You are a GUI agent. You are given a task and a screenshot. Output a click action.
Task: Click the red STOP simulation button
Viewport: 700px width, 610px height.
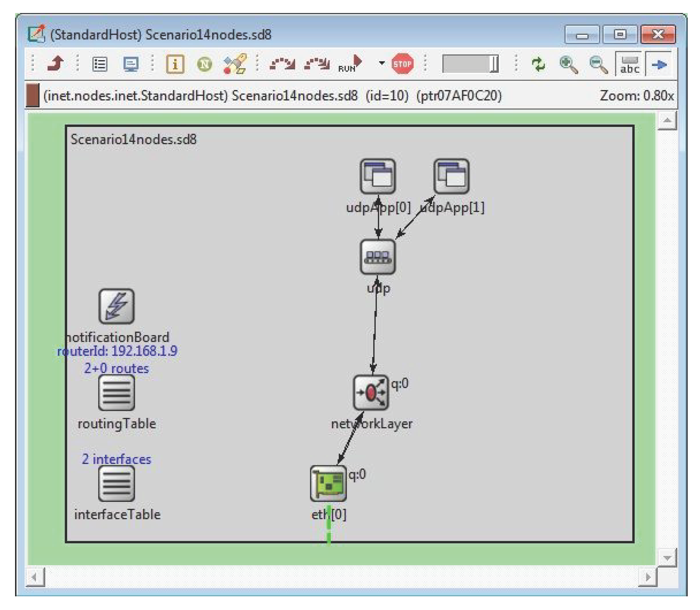click(x=402, y=64)
